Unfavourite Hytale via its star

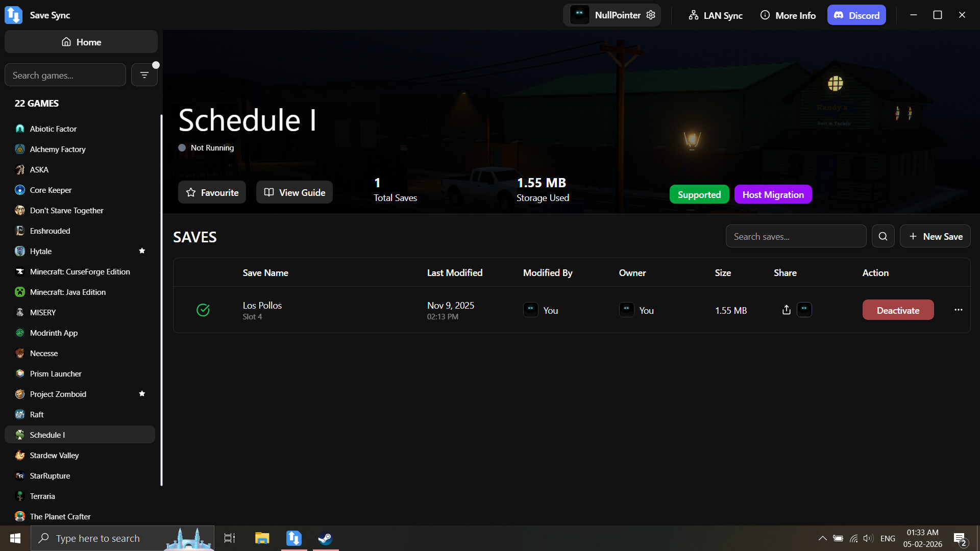[x=142, y=251]
